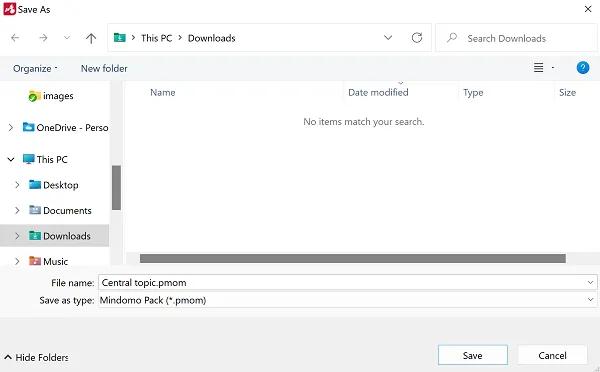Viewport: 600px width, 372px height.
Task: Select This PC in address breadcrumb
Action: pos(157,38)
